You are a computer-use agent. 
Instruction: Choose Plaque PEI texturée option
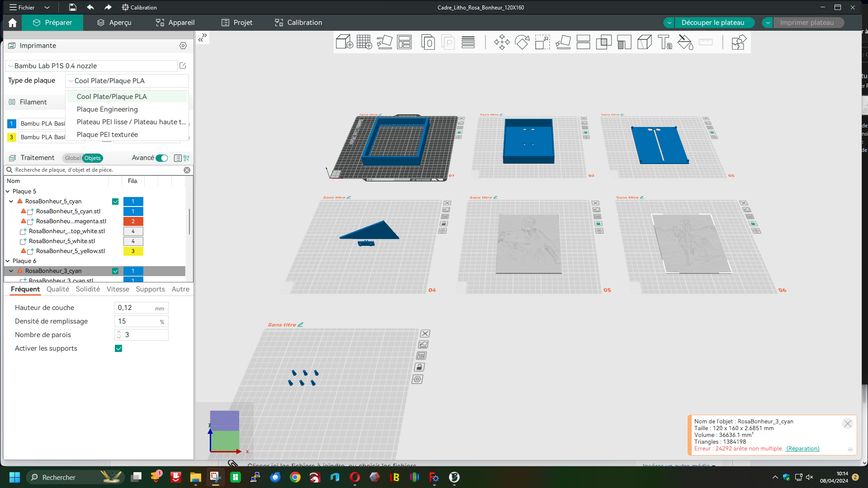[107, 135]
